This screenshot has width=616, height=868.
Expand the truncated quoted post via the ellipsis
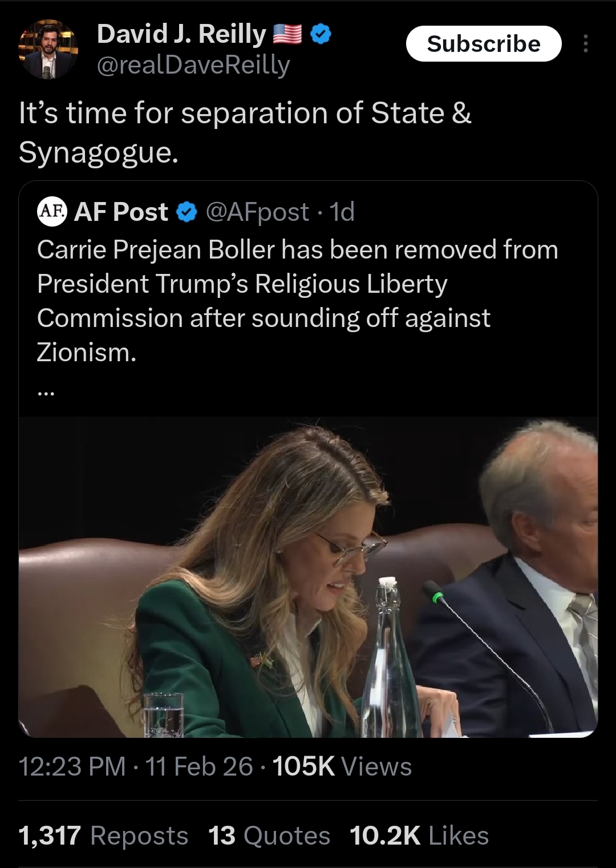coord(46,392)
